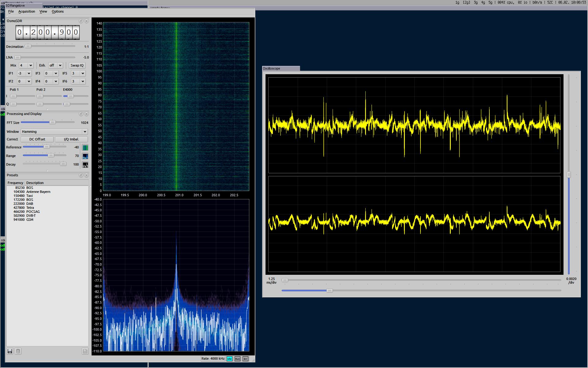Open the IF1 gain dropdown

(x=24, y=73)
